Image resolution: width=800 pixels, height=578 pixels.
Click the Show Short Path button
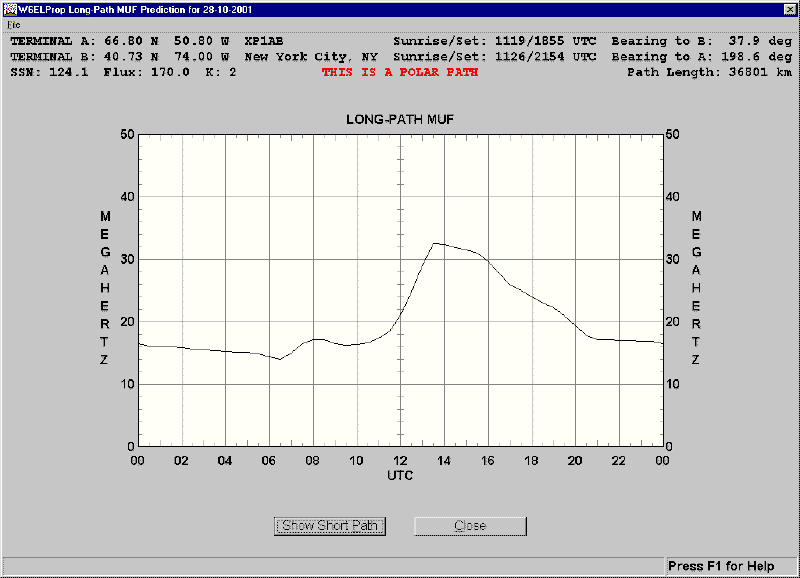330,526
